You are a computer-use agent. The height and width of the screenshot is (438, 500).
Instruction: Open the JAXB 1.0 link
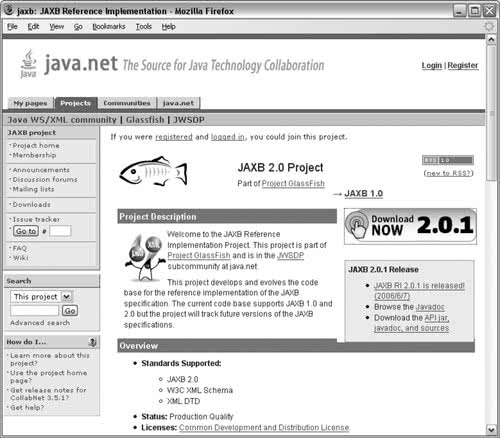tap(364, 194)
